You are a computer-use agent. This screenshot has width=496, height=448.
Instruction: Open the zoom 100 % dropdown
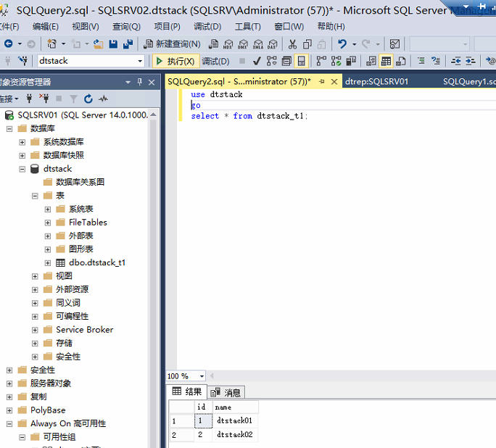(x=202, y=376)
